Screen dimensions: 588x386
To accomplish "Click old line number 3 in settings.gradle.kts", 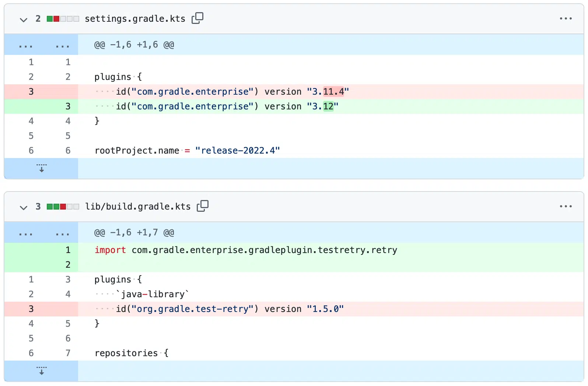I will coord(31,92).
